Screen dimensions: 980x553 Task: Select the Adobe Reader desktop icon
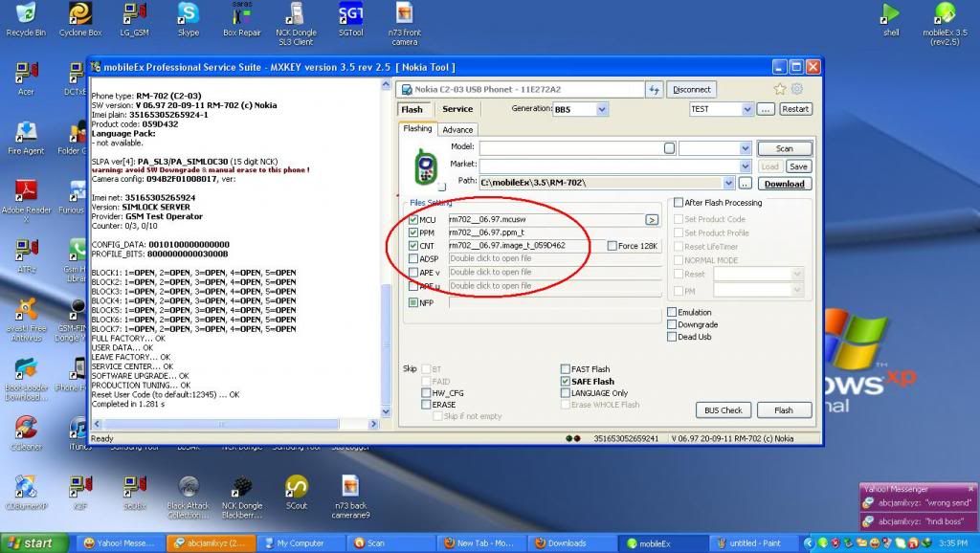26,201
